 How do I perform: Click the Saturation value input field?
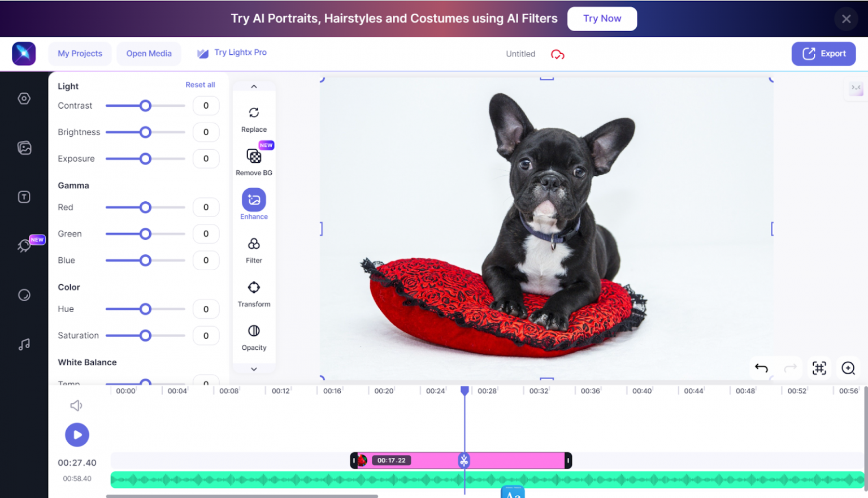click(x=206, y=336)
